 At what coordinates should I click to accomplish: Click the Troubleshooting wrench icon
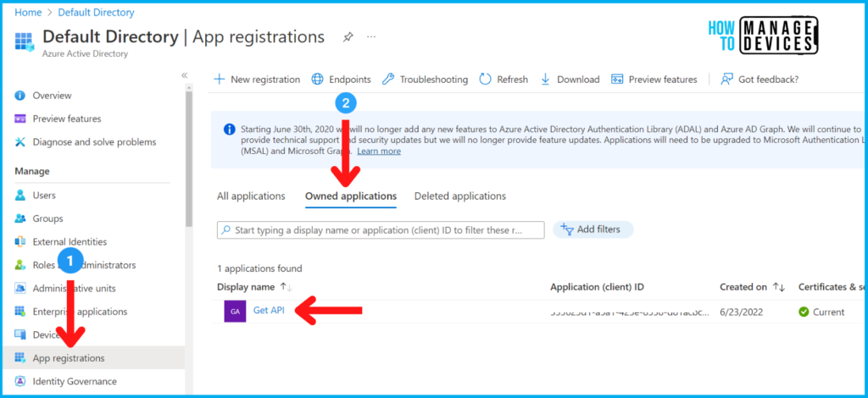pos(388,79)
